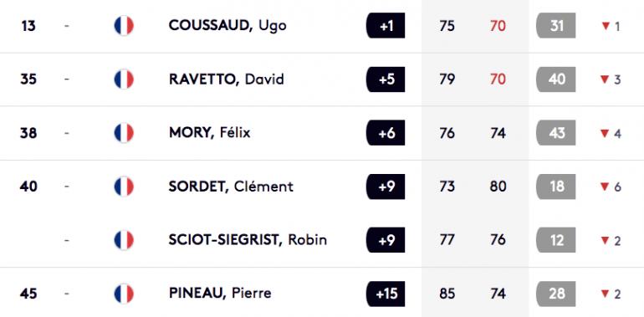
Task: Click the French flag beside RAVETTO, David
Action: point(124,79)
